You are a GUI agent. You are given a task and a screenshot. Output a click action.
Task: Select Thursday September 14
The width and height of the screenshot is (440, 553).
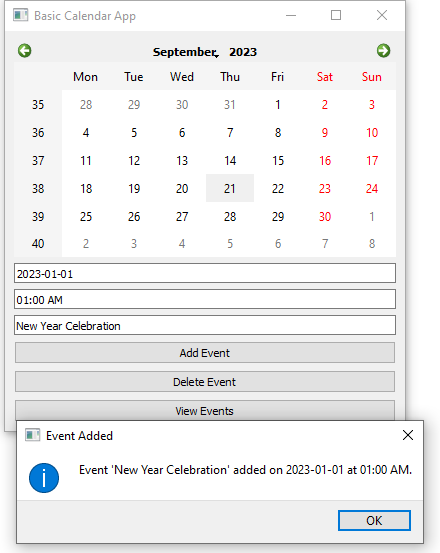tap(230, 160)
